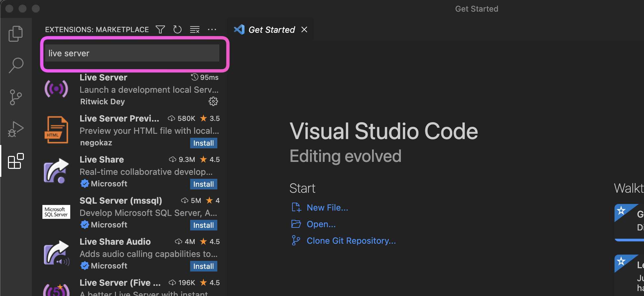Select the Extensions view icon
The image size is (644, 296).
click(x=16, y=161)
